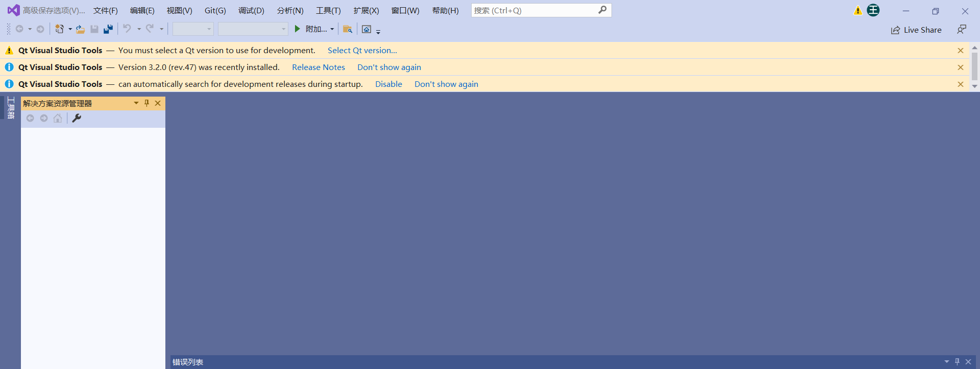Open the 视图(V) menu
The width and height of the screenshot is (980, 369).
click(179, 10)
